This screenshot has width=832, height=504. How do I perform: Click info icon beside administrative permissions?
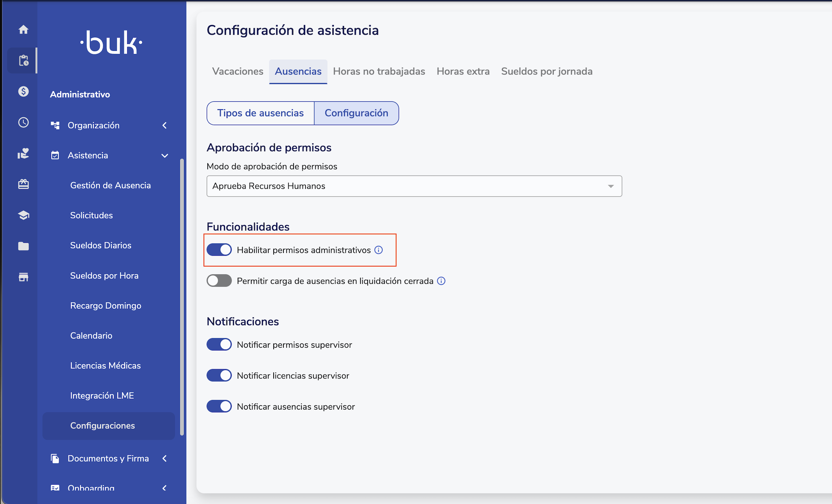(378, 250)
